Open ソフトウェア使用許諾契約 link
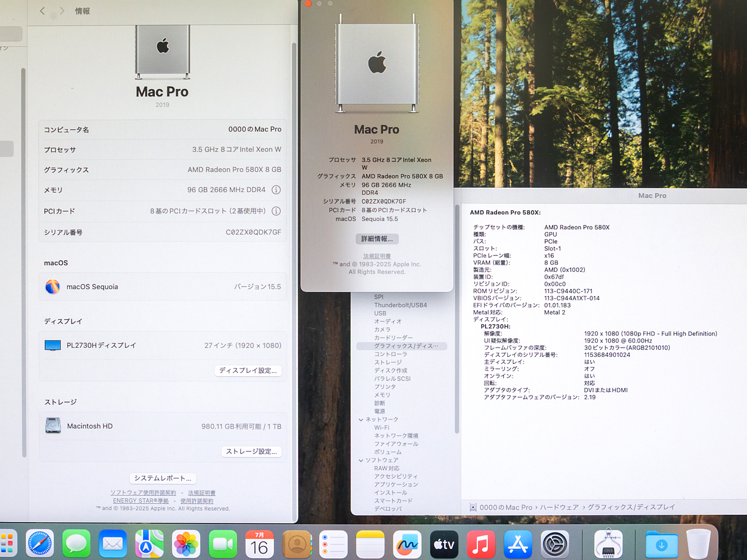The height and width of the screenshot is (560, 747). pyautogui.click(x=143, y=493)
